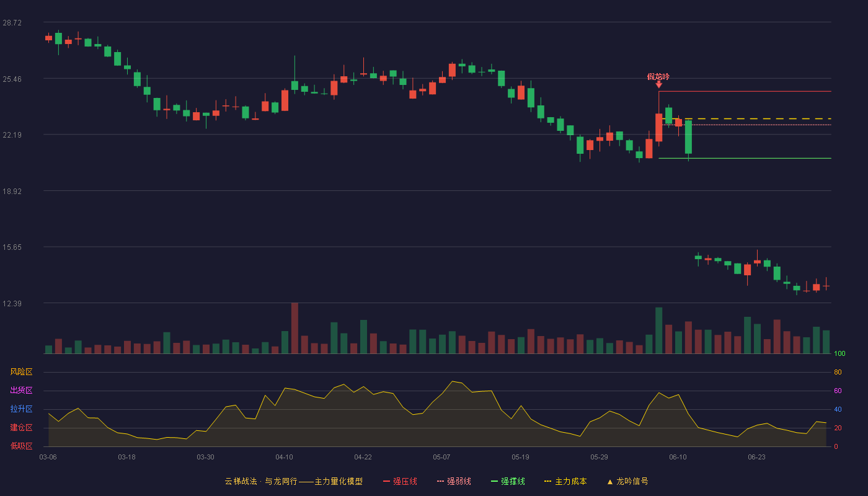Click the yellow triangle 龙吟信号 icon

click(x=610, y=482)
